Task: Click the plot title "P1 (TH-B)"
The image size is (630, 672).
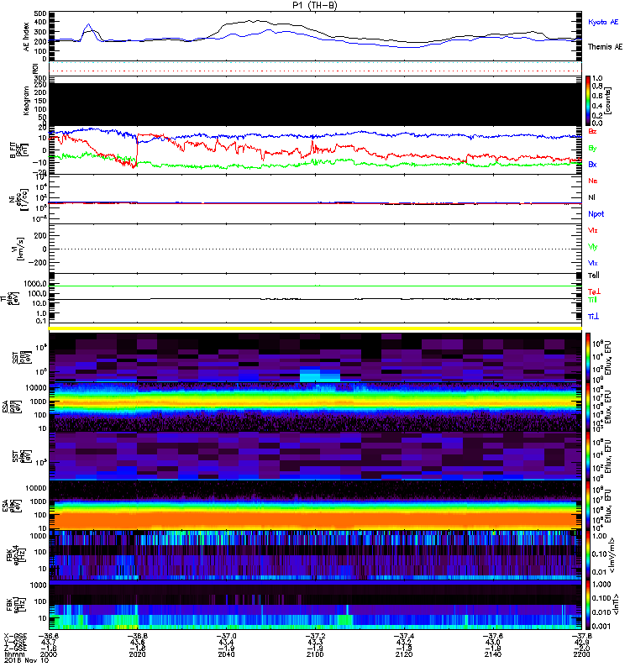Action: tap(314, 5)
